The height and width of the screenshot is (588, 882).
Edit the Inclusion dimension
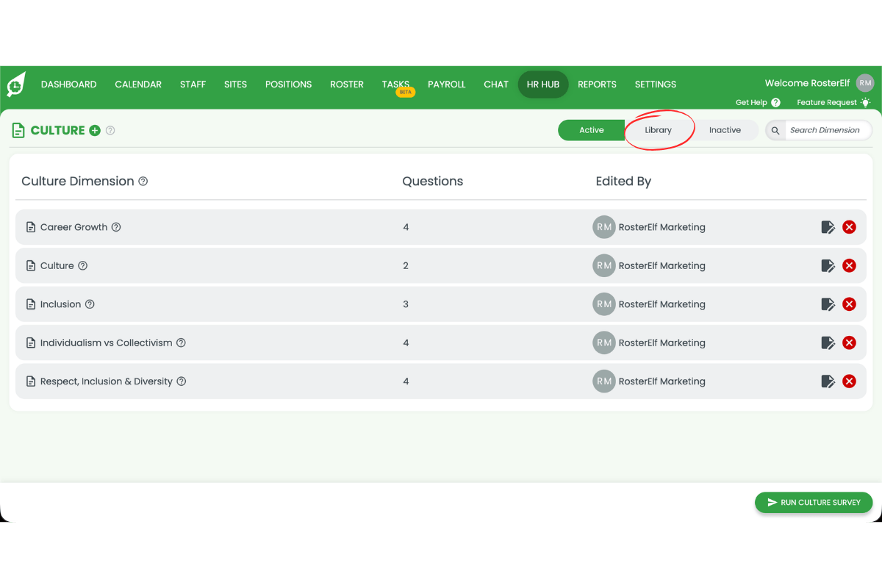pos(828,304)
